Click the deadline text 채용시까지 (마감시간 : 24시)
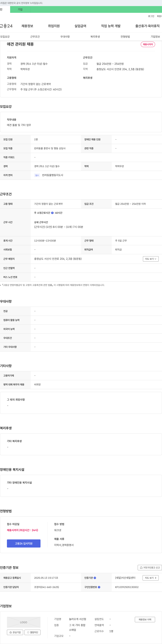162x644 pixels. tap(22, 530)
